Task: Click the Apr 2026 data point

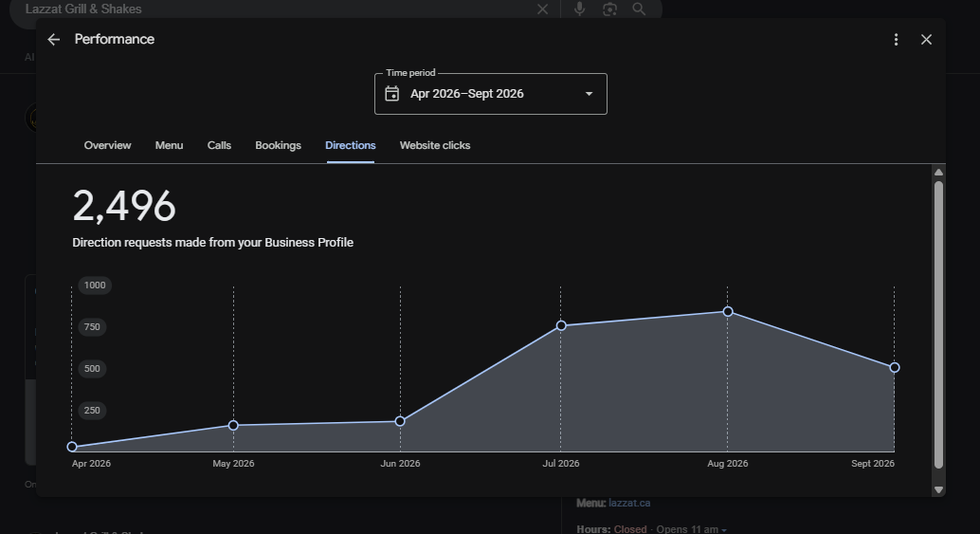Action: pyautogui.click(x=72, y=447)
